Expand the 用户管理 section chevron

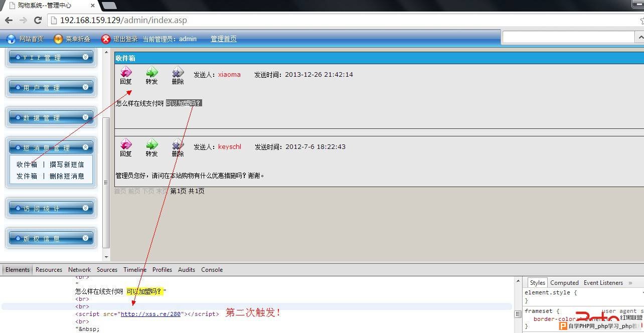pyautogui.click(x=85, y=87)
